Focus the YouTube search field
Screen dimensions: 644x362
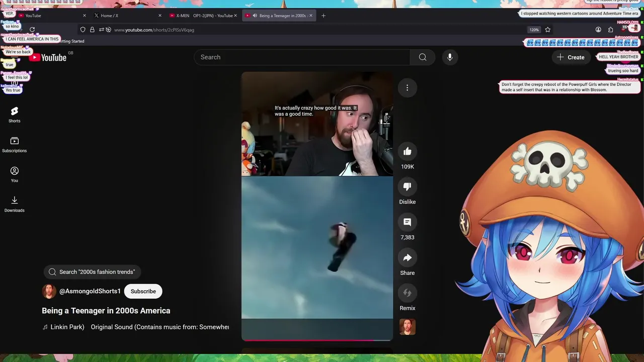coord(302,57)
